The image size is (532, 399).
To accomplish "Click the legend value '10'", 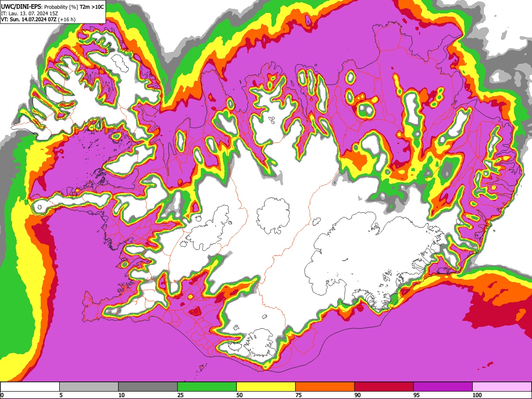I will click(122, 395).
